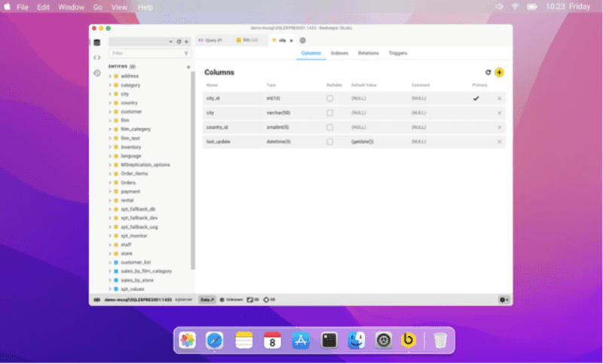Expand the film_category table node
This screenshot has height=364, width=603.
tap(109, 129)
